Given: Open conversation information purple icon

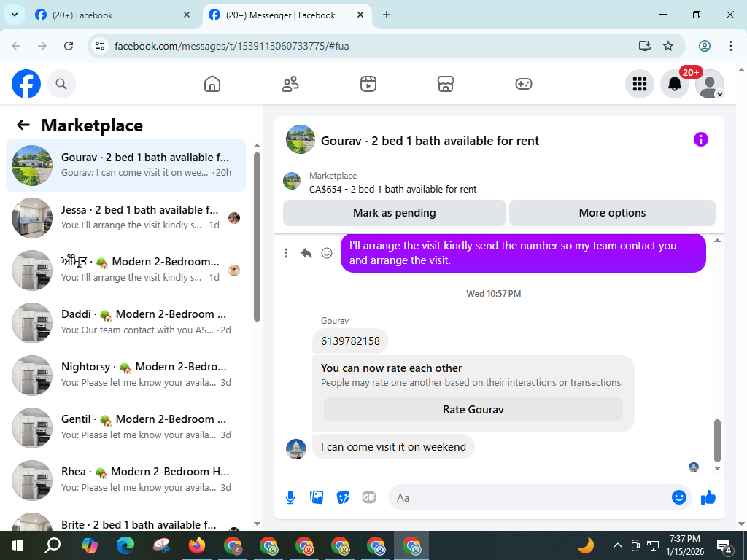Looking at the screenshot, I should click(701, 139).
